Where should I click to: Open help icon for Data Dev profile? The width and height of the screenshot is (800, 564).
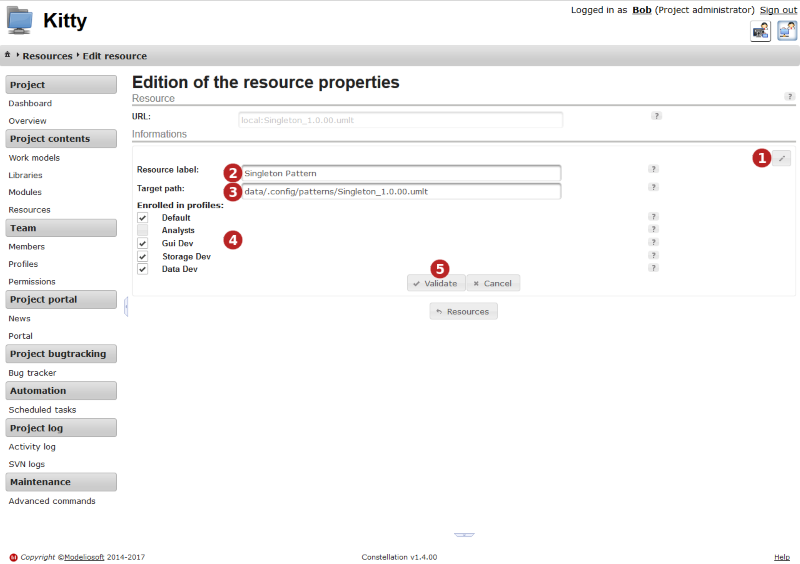[x=653, y=268]
